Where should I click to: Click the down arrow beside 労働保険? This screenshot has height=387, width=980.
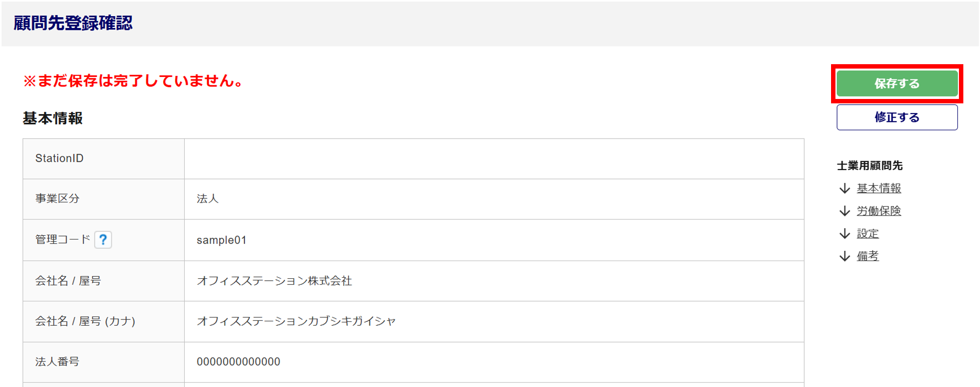click(x=845, y=211)
